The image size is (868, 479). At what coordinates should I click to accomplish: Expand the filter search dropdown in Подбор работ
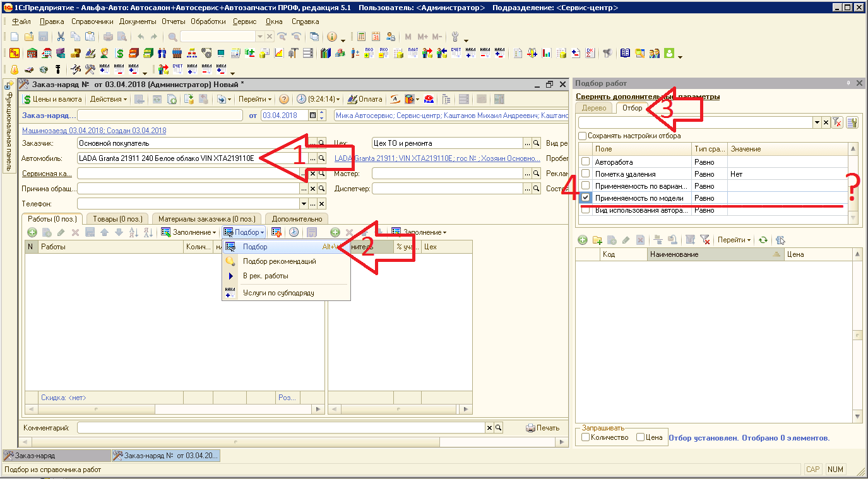click(x=817, y=122)
